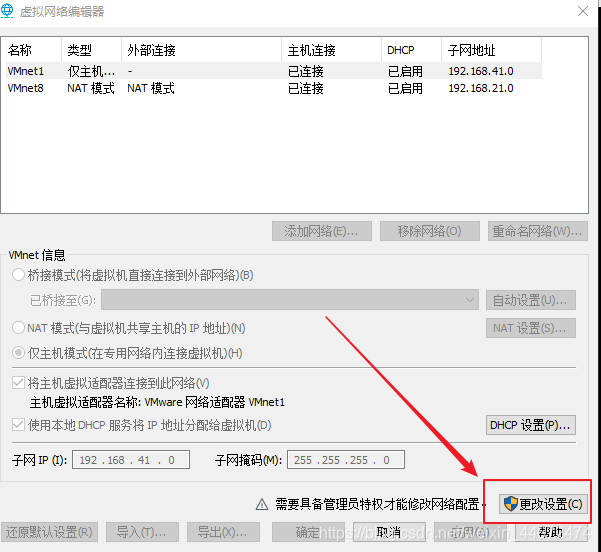
Task: Click the warning triangle icon
Action: 262,504
